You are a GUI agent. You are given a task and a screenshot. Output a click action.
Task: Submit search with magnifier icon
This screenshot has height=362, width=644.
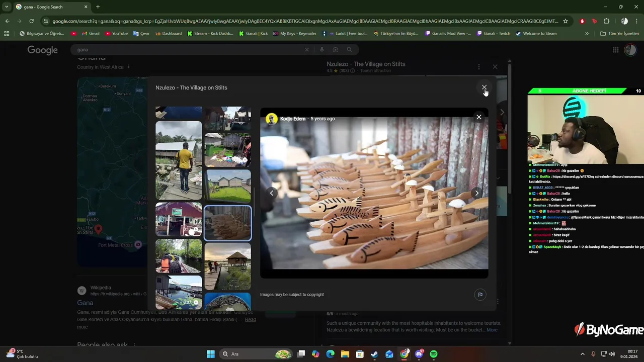click(349, 50)
